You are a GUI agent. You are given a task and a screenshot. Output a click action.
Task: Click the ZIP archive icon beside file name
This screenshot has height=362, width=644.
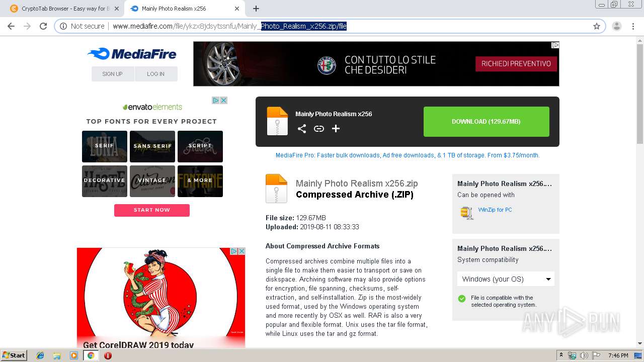coord(276,189)
